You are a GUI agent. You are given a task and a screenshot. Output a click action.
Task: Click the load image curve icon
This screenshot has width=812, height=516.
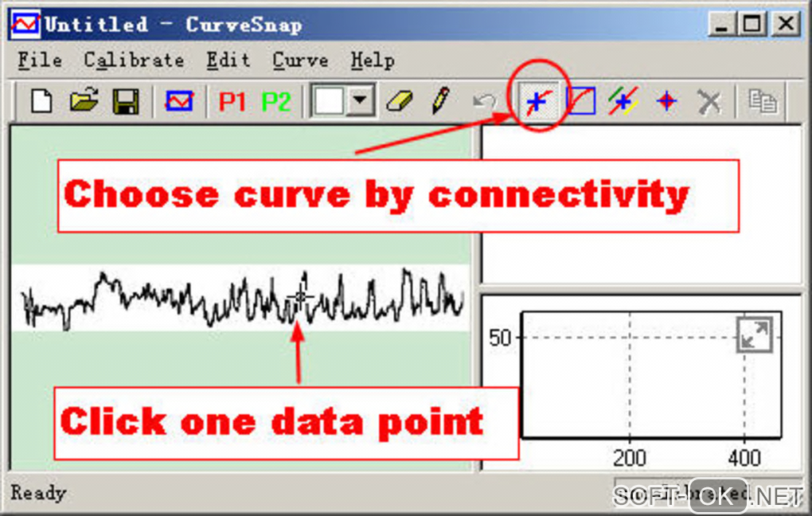click(179, 100)
